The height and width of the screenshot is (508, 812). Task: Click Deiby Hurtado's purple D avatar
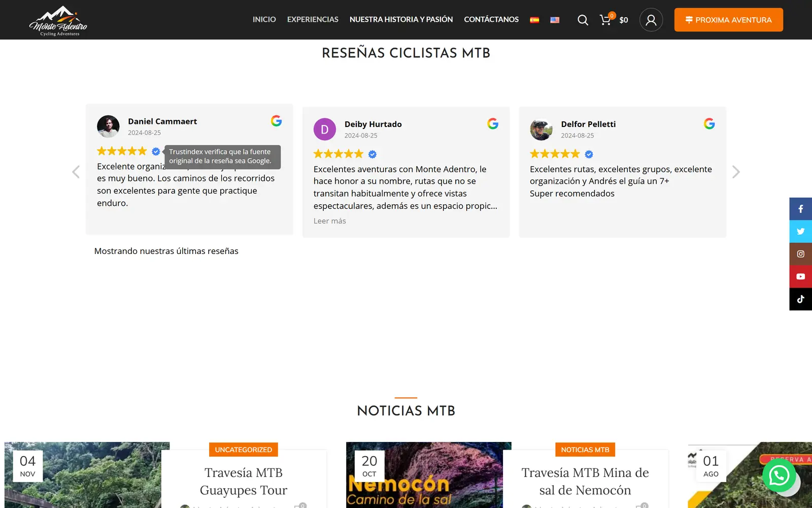pyautogui.click(x=325, y=129)
